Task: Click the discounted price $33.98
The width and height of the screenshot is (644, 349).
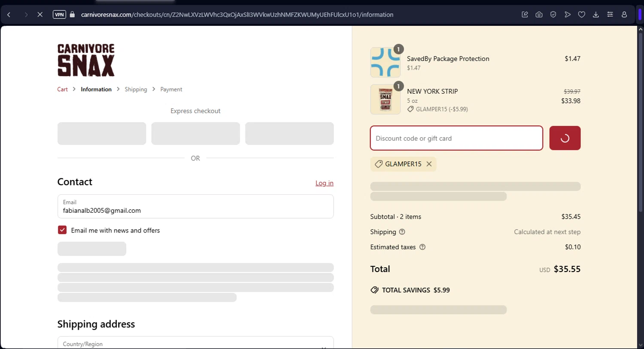Action: pos(571,101)
